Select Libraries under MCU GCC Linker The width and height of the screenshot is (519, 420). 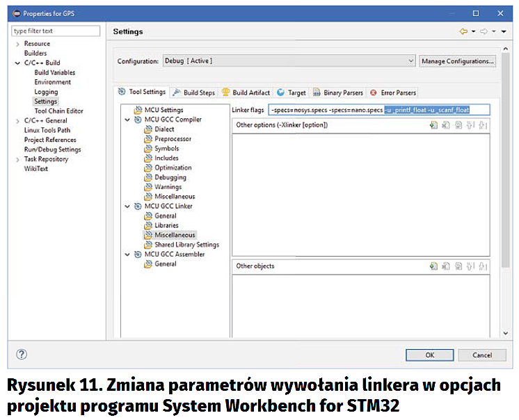(166, 225)
